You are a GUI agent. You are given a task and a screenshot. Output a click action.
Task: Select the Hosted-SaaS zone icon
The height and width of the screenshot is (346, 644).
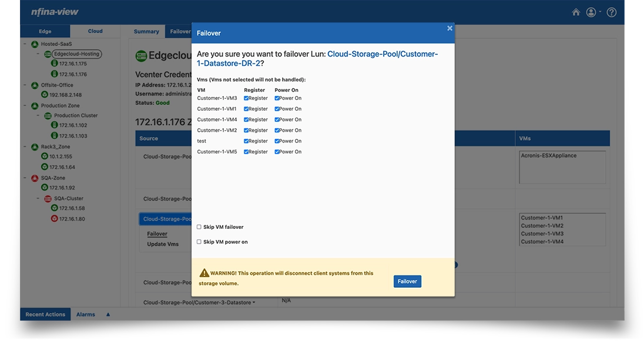pos(34,44)
